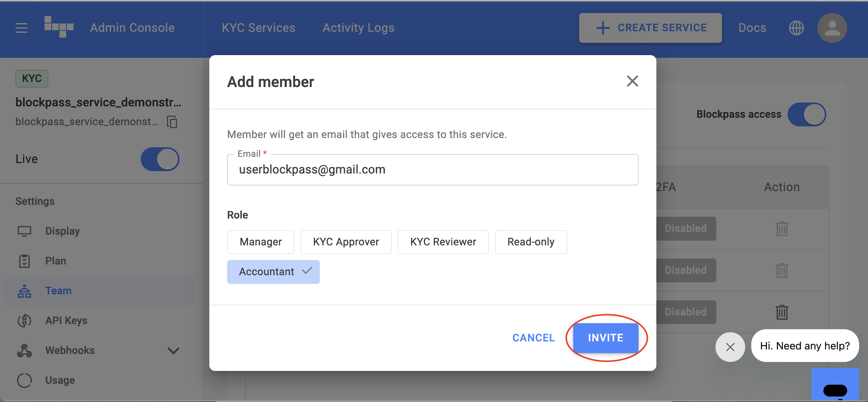The width and height of the screenshot is (868, 402).
Task: Select the Read-only role
Action: 531,242
